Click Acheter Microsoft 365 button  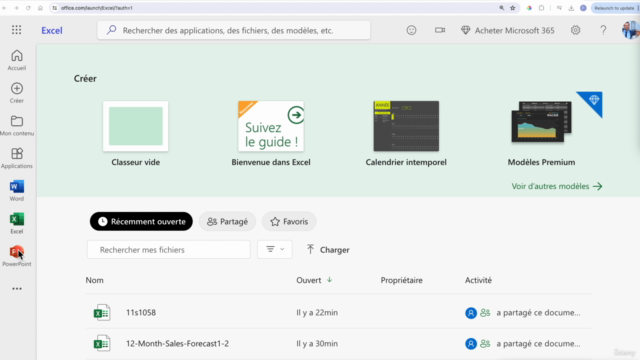coord(507,30)
